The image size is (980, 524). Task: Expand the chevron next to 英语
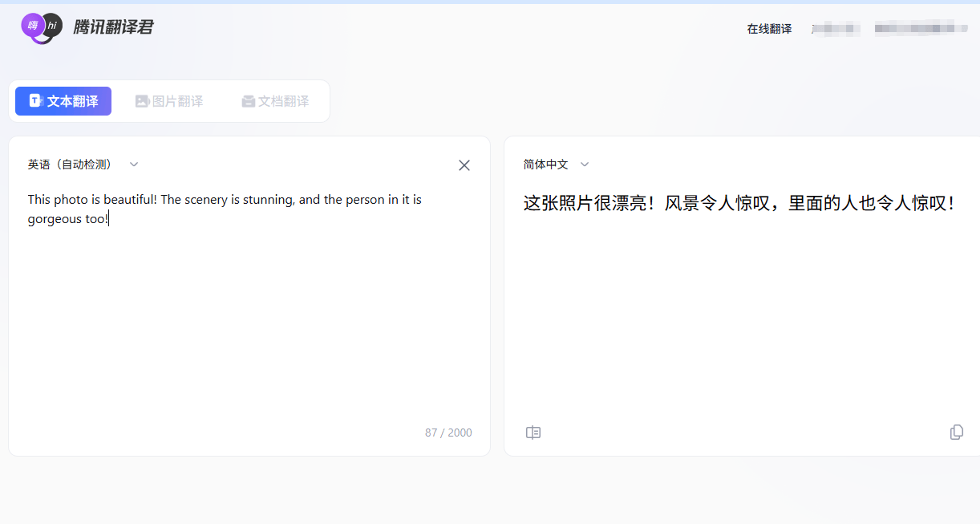[x=133, y=164]
